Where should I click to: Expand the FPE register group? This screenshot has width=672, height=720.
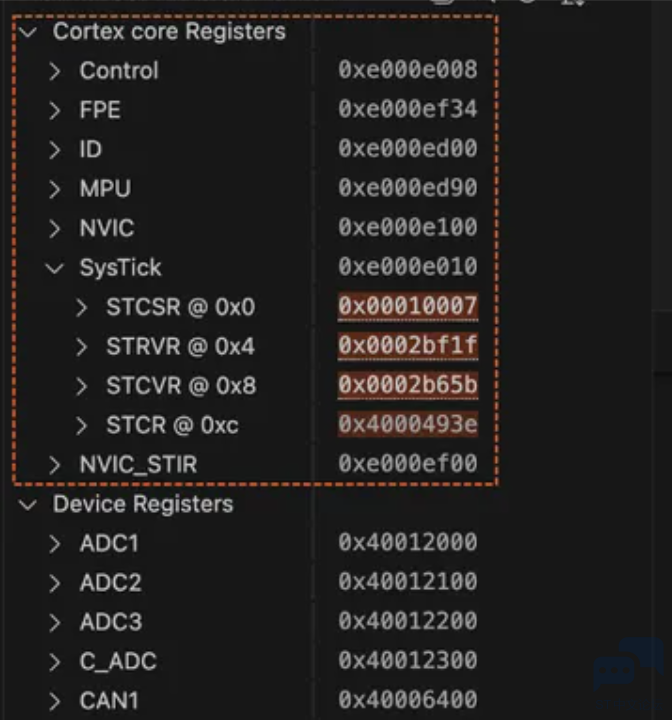[x=55, y=110]
